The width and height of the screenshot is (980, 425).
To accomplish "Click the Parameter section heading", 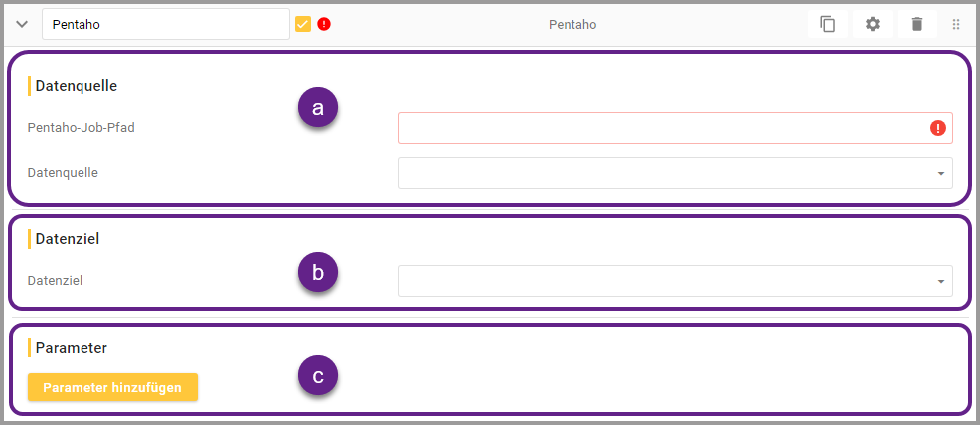I will click(72, 348).
